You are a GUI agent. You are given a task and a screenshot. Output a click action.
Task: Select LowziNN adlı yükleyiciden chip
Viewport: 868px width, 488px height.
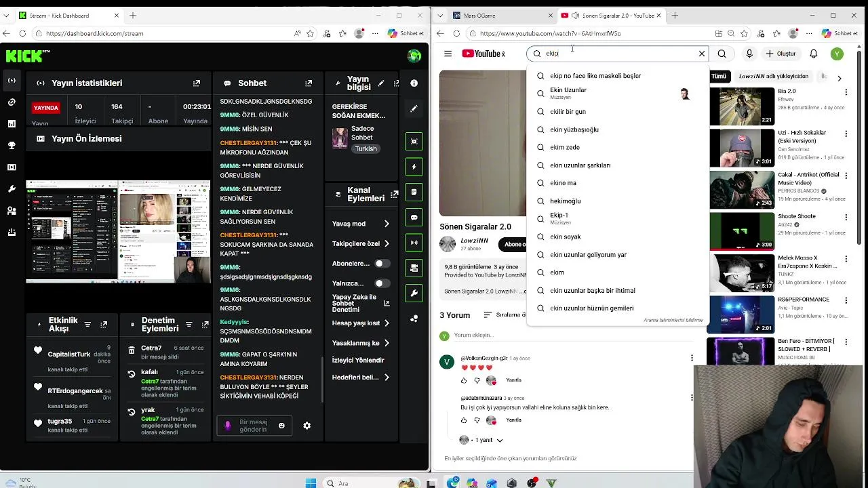(x=773, y=77)
